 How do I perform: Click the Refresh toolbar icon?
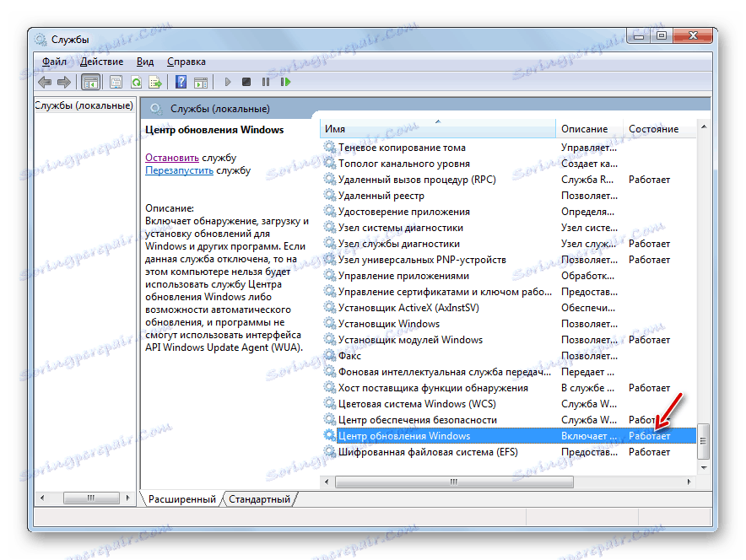(136, 83)
